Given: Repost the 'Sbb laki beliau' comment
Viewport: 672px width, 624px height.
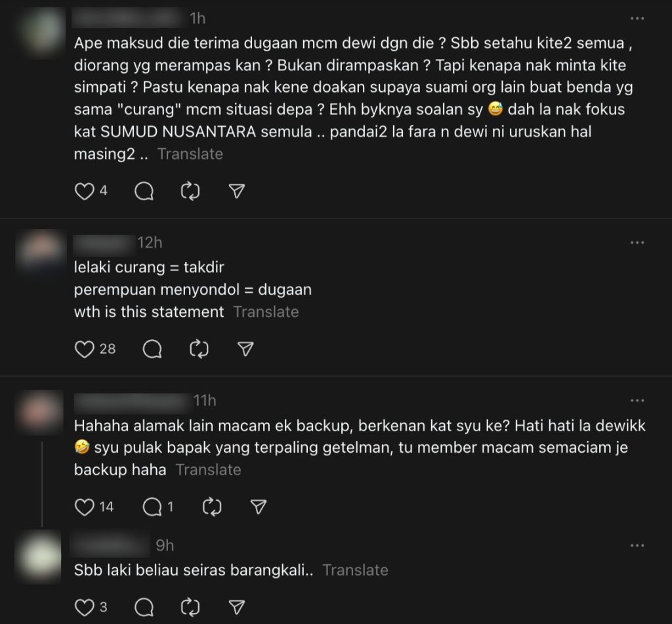Looking at the screenshot, I should pos(190,608).
